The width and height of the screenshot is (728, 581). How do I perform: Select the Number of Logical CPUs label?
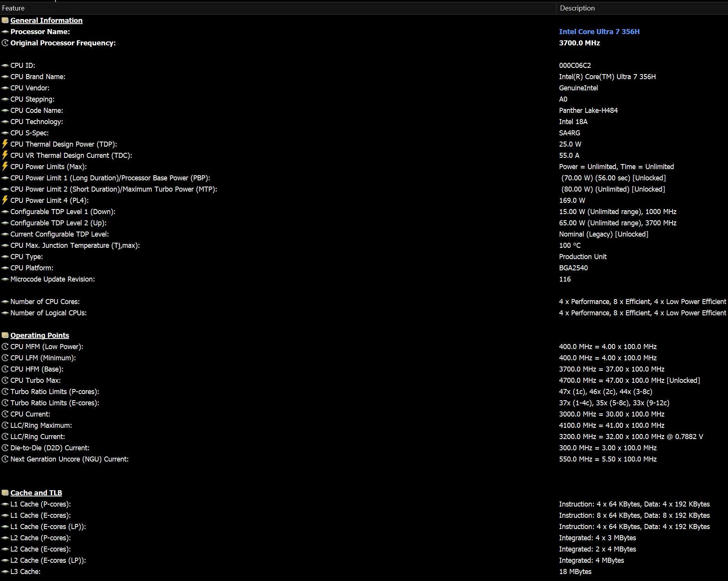[x=49, y=313]
